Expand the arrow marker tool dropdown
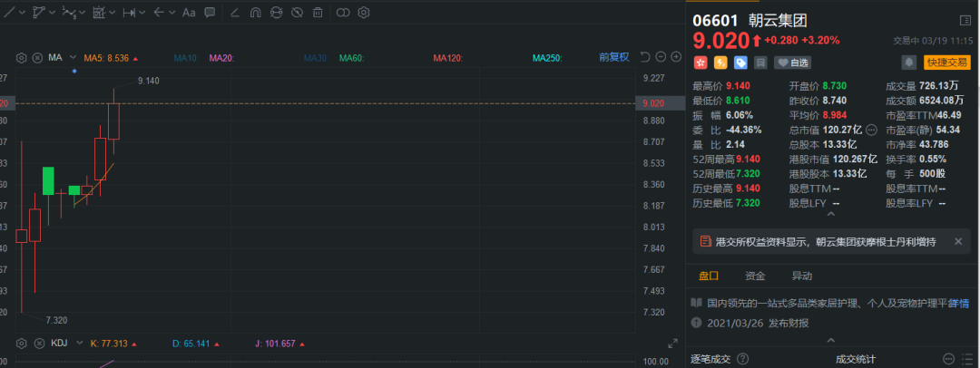Viewport: 980px width, 368px height. 171,13
